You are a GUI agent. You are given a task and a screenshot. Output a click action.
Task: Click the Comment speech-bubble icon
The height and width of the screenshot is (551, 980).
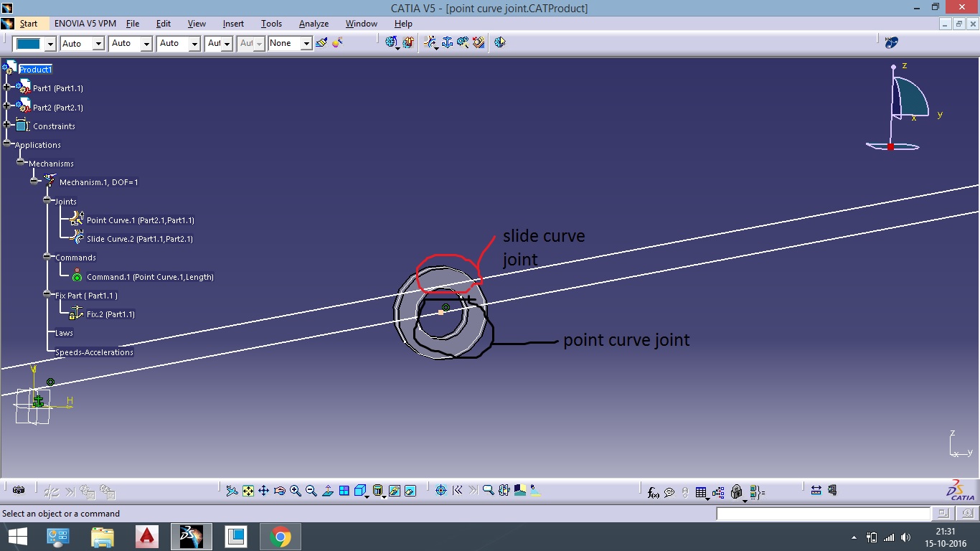coord(669,492)
